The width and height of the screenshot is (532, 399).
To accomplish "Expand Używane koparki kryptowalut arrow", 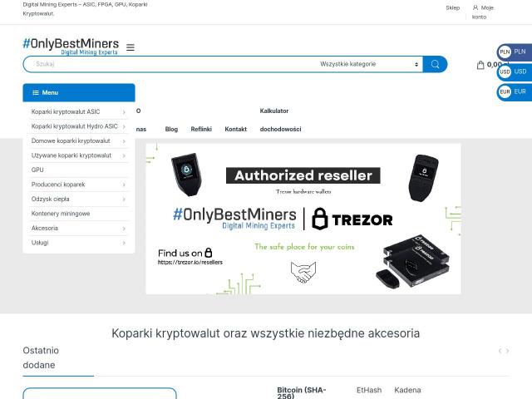I will (124, 155).
